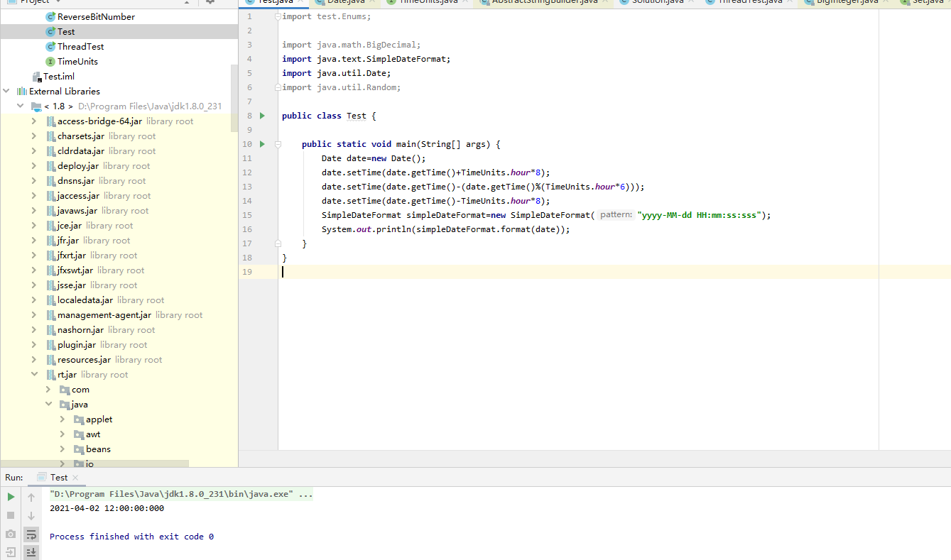Expand jce.jar library root
This screenshot has width=951, height=560.
coord(34,226)
